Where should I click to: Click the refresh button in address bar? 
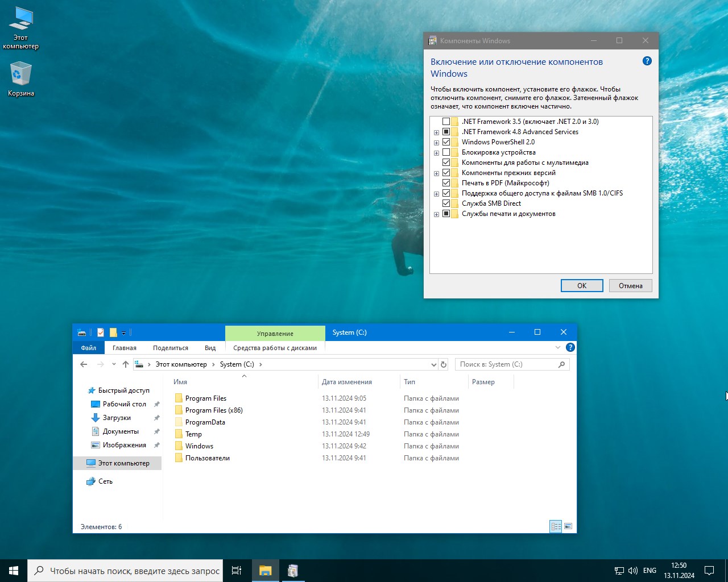[x=444, y=364]
